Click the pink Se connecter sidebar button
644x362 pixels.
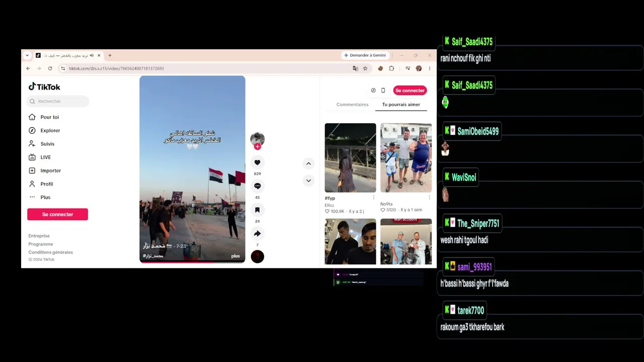tap(57, 214)
